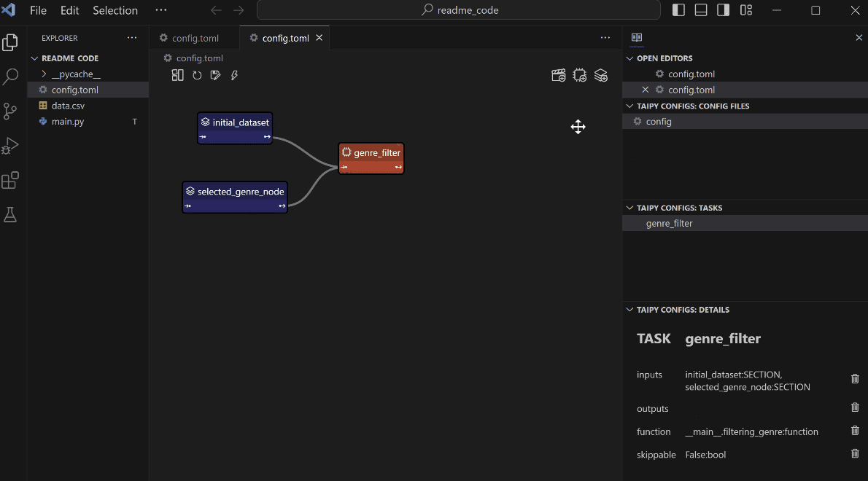868x481 pixels.
Task: Expand the __pycache__ folder
Action: (77, 74)
